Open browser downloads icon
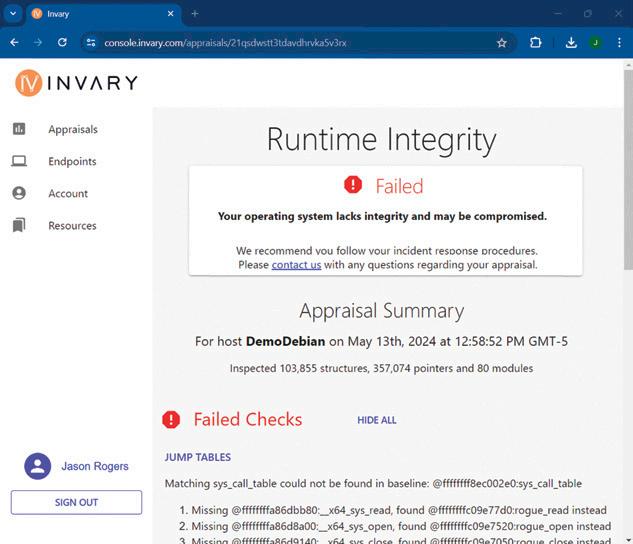This screenshot has width=633, height=544. 571,42
